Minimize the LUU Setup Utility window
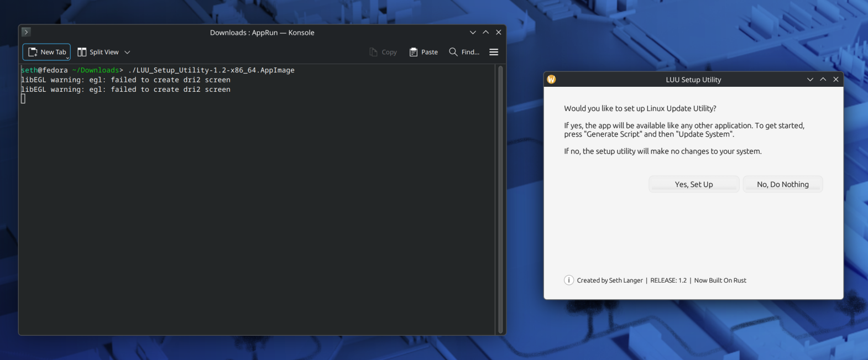Screen dimensions: 868x360 810,80
